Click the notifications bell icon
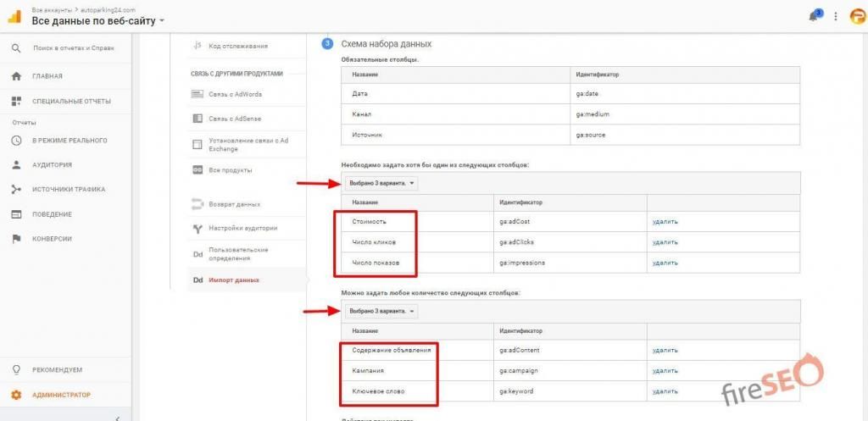The height and width of the screenshot is (421, 868). [x=815, y=16]
